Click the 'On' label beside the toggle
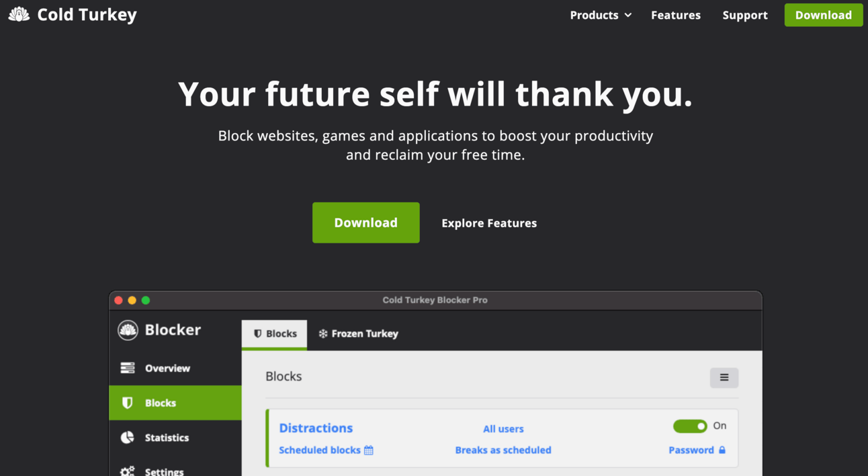 pos(720,426)
